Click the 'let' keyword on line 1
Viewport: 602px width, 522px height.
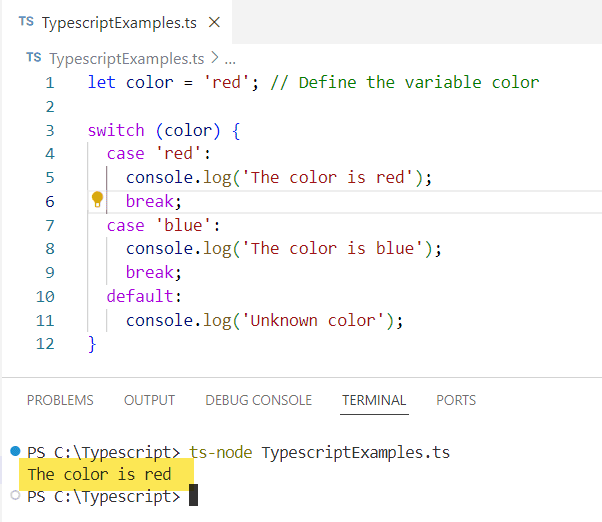(x=102, y=82)
